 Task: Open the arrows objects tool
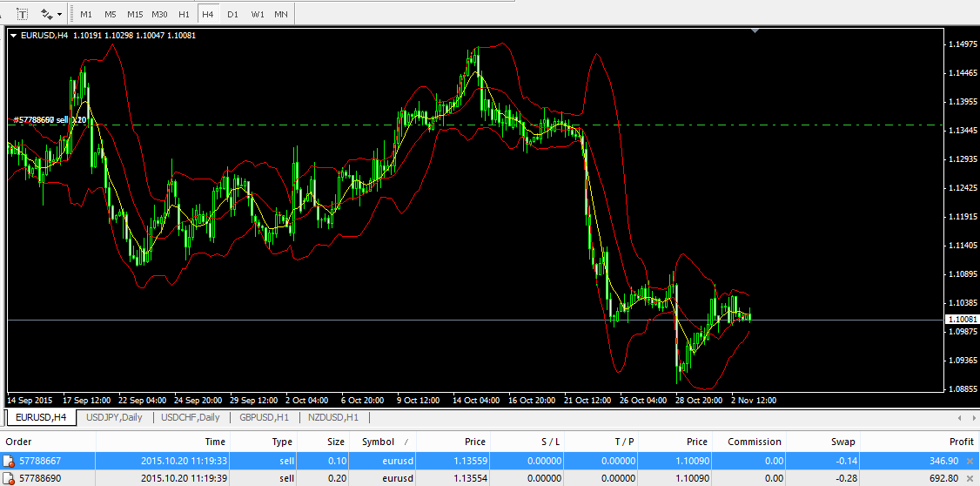[47, 13]
